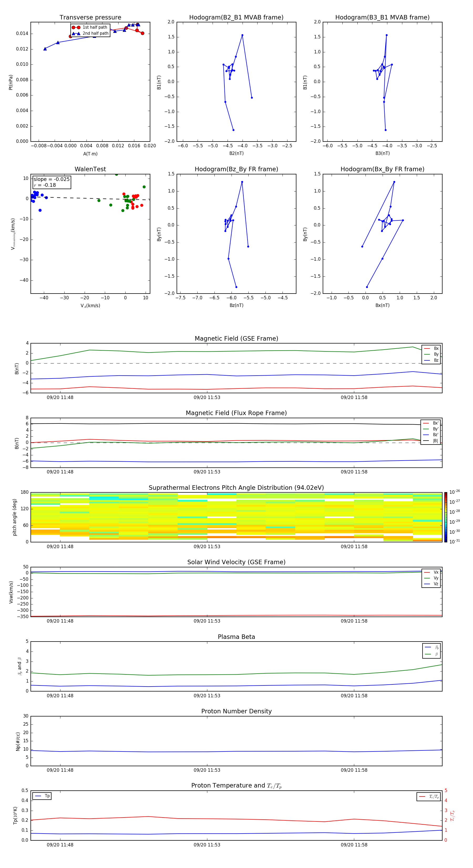The height and width of the screenshot is (868, 473).
Task: Click '09/20 11:58' tick under Plasma Beta panel
Action: (354, 696)
